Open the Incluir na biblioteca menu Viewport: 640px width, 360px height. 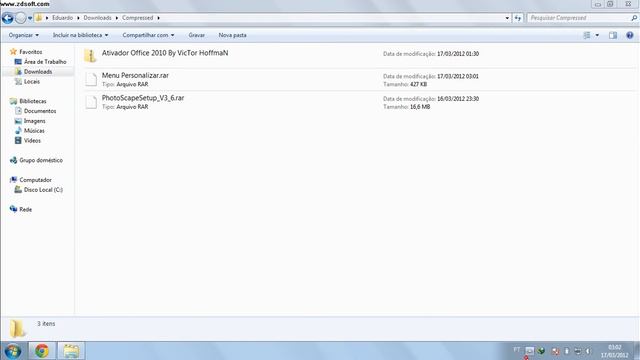click(x=80, y=35)
